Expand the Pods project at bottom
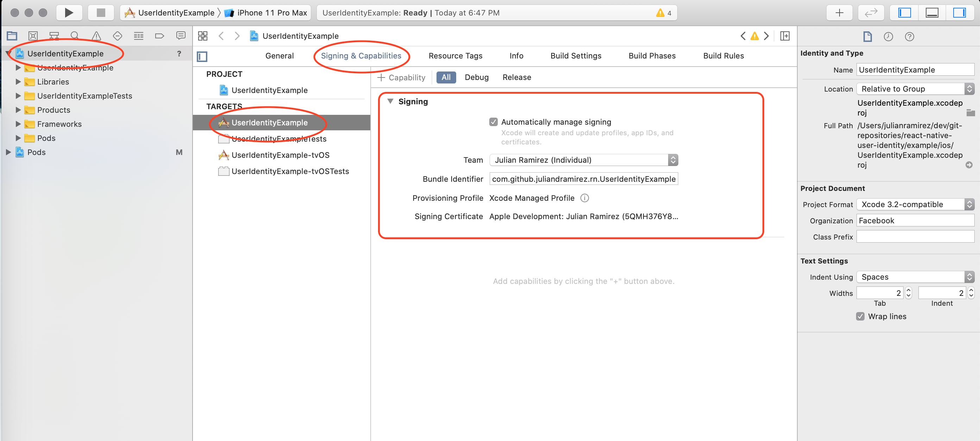This screenshot has height=441, width=980. (8, 152)
